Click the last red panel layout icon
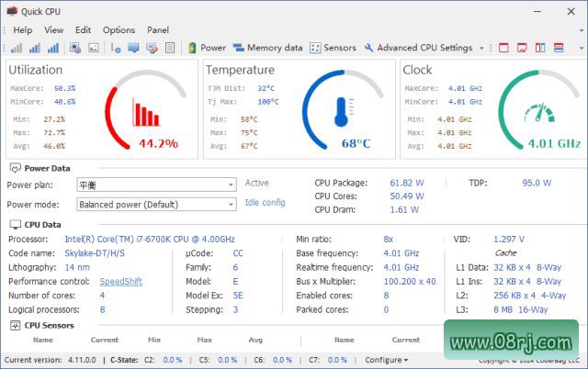588x369 pixels. [x=557, y=48]
